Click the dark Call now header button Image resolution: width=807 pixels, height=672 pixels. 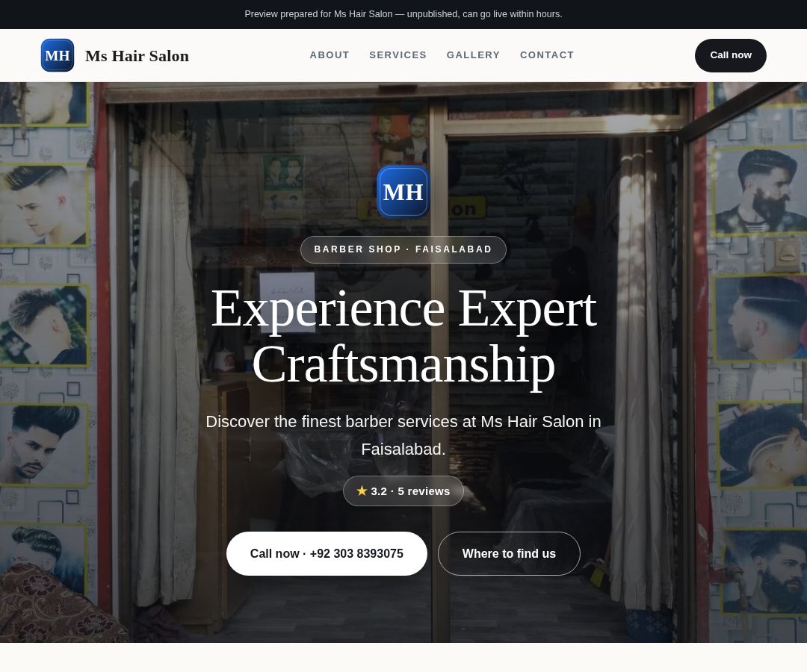tap(730, 55)
